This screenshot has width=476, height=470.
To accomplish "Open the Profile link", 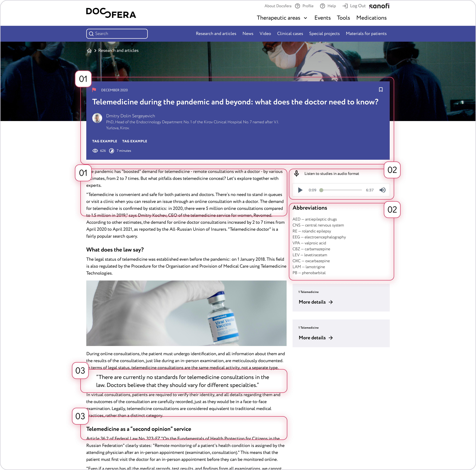I will tap(308, 6).
